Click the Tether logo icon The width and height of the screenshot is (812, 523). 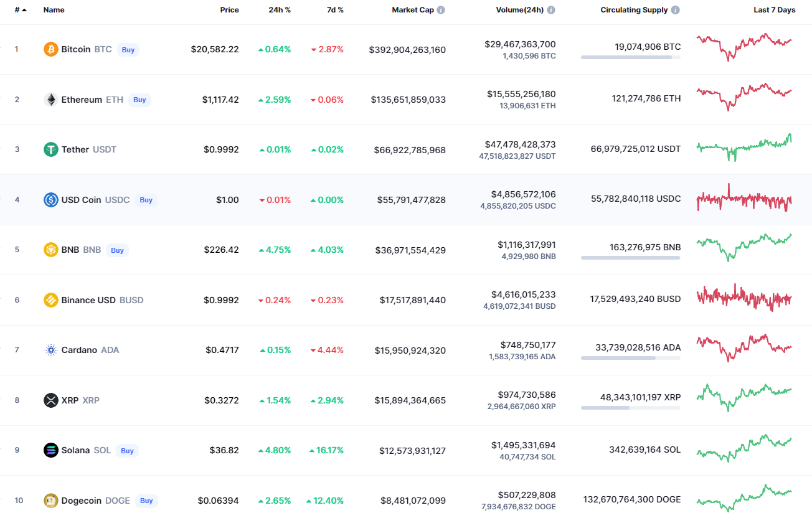pyautogui.click(x=51, y=149)
